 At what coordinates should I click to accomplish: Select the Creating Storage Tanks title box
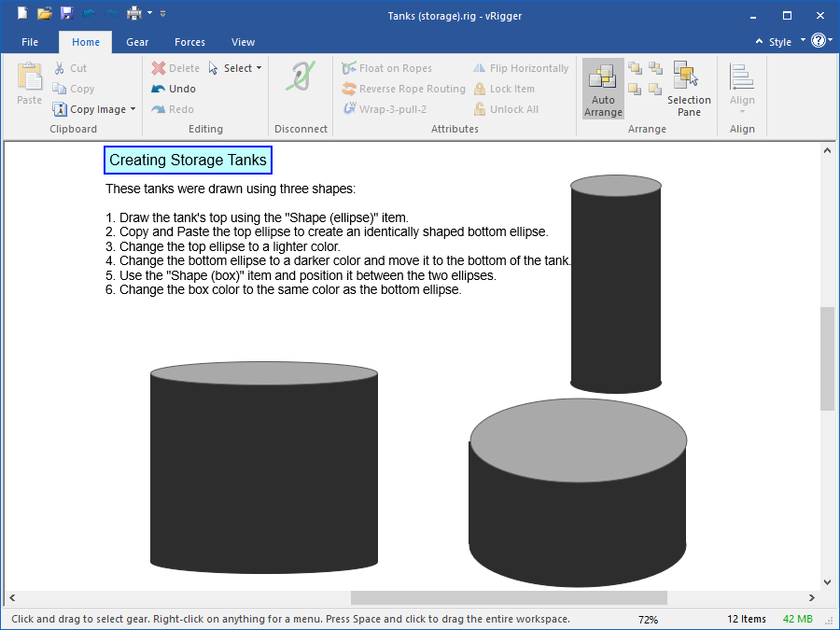point(188,161)
